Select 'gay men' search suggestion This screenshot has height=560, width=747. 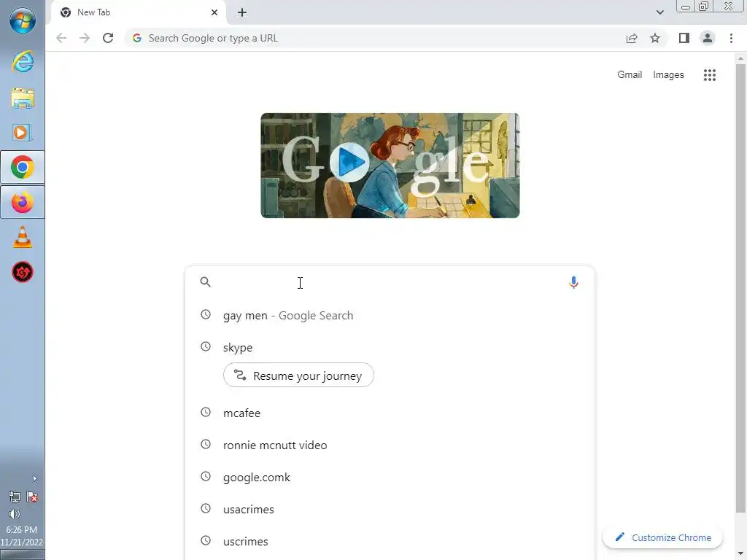coord(390,315)
